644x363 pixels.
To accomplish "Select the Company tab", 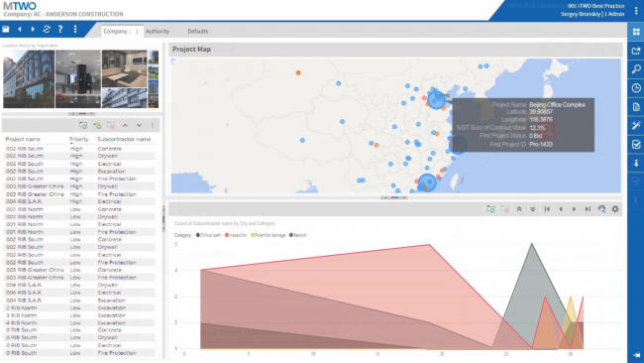I will click(x=115, y=32).
